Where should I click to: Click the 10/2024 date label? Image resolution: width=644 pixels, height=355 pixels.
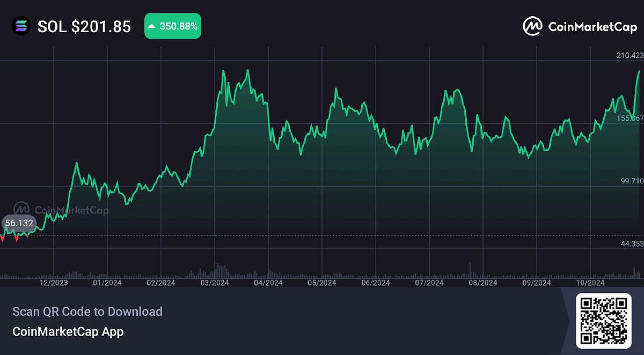click(590, 283)
